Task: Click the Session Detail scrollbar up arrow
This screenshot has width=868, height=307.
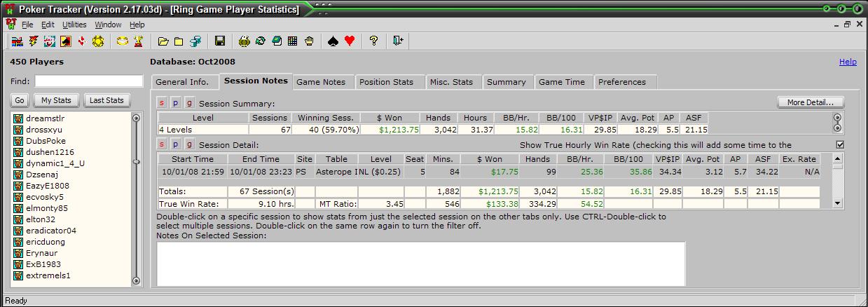Action: (837, 158)
